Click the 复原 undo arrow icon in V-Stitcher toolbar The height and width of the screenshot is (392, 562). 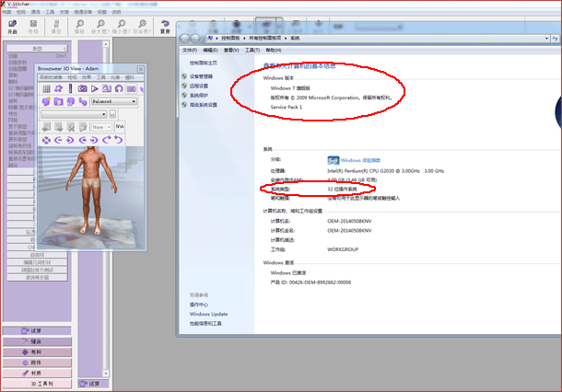coord(165,24)
